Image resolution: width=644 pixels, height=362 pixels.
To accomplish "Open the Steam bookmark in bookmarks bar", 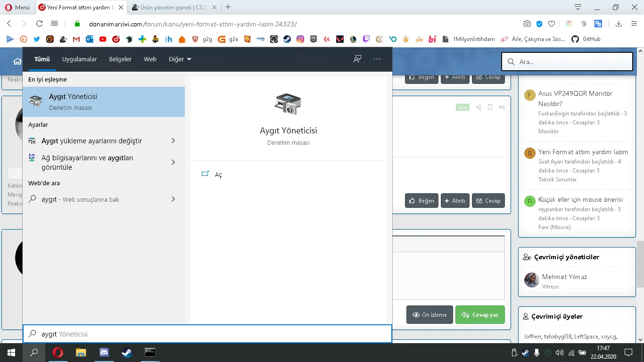I will [287, 39].
